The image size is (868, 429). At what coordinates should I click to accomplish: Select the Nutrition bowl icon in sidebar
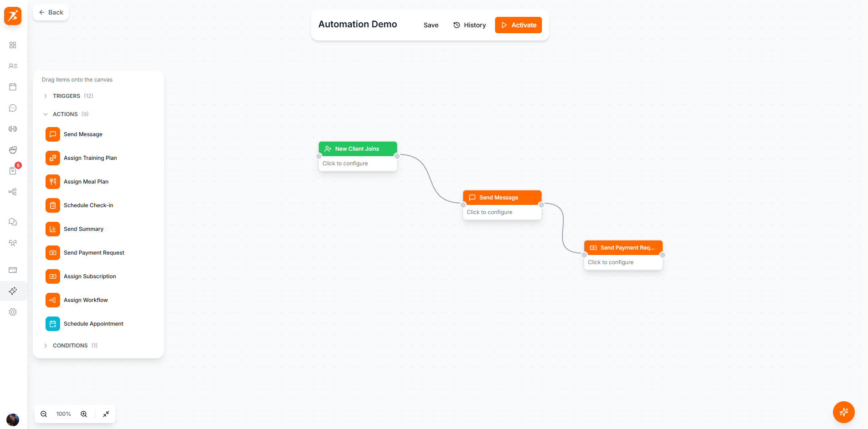(x=13, y=150)
